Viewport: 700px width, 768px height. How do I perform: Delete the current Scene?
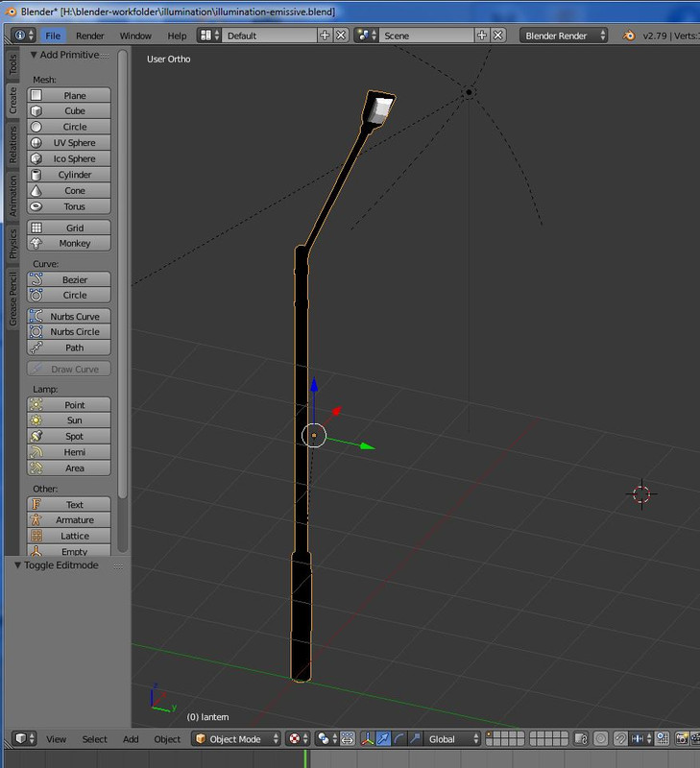[498, 36]
